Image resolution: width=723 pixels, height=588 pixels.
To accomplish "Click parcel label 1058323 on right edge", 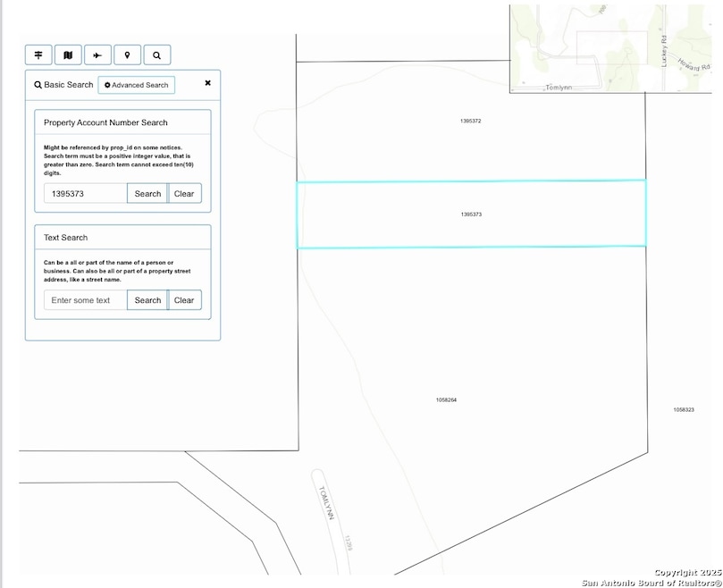I will click(683, 410).
